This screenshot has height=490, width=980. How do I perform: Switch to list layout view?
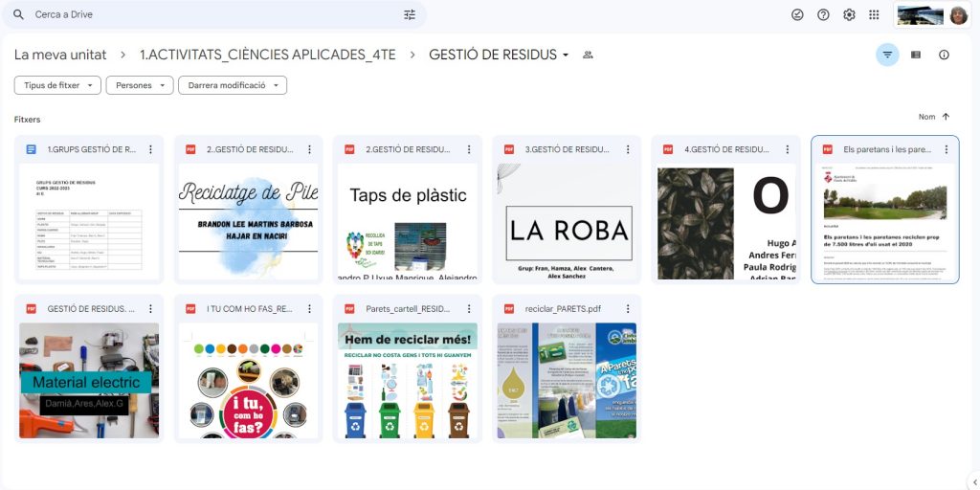[x=916, y=56]
